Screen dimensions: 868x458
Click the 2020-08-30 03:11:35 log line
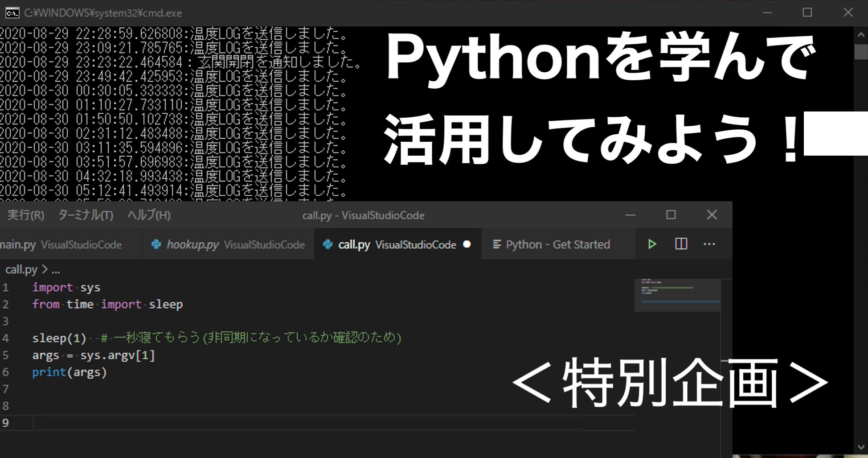pos(174,148)
